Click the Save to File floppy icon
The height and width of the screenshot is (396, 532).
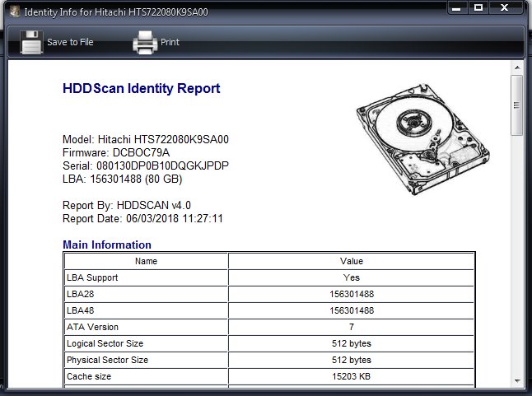click(31, 42)
